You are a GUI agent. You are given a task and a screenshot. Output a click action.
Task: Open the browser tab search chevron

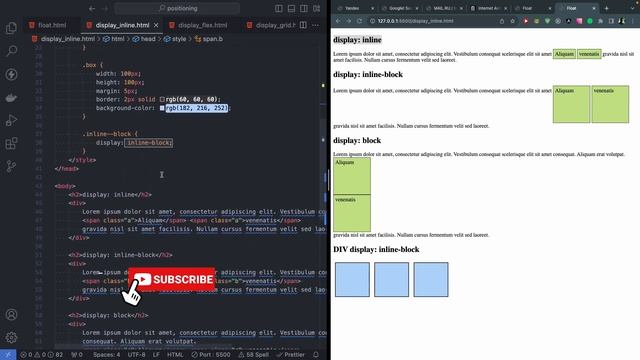632,8
